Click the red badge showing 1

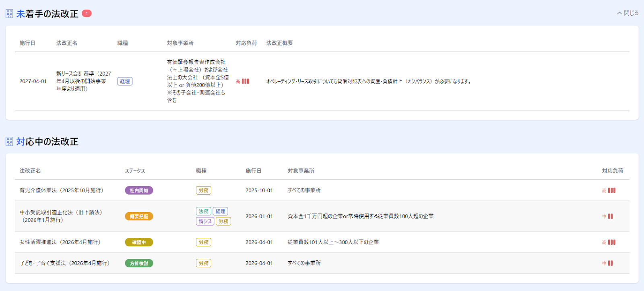87,13
